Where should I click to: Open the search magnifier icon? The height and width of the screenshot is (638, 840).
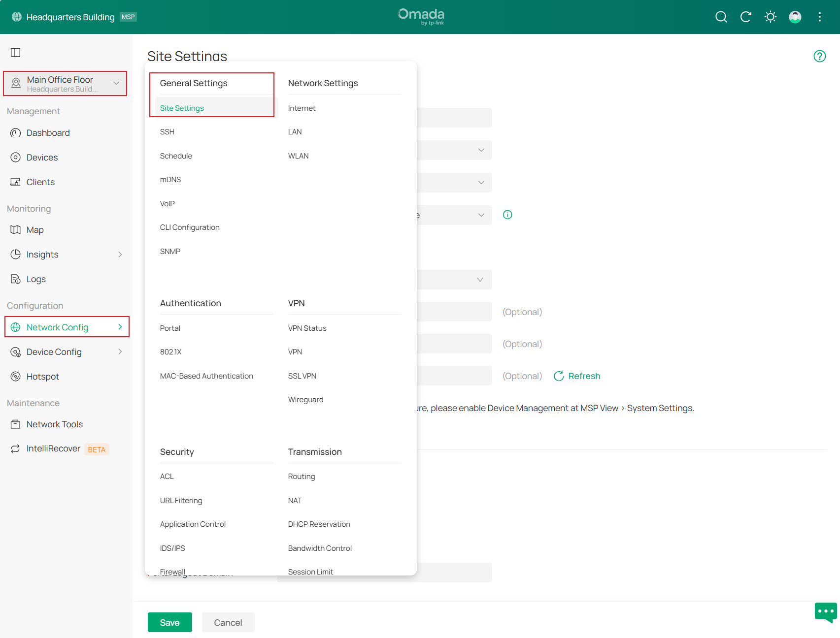click(x=721, y=16)
